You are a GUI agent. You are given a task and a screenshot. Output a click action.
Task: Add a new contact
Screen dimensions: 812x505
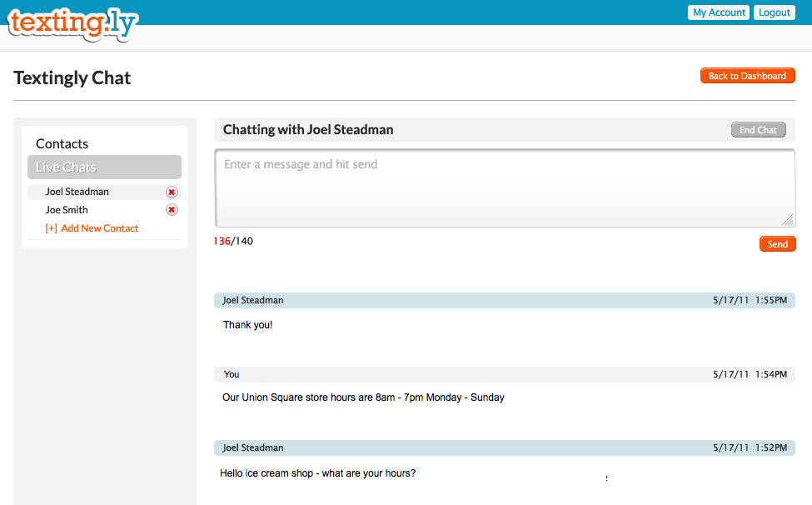click(x=92, y=228)
